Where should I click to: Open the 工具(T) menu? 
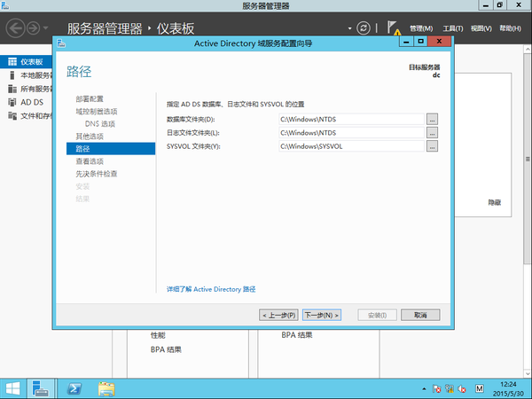point(453,28)
